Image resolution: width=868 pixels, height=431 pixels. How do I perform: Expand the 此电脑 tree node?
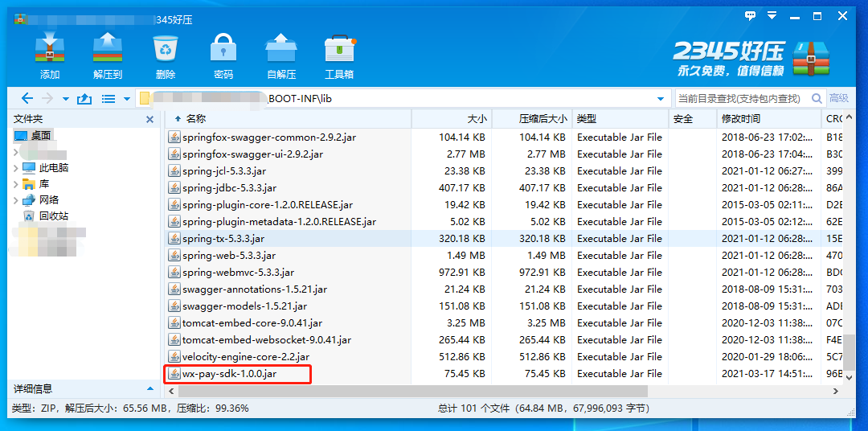(15, 168)
